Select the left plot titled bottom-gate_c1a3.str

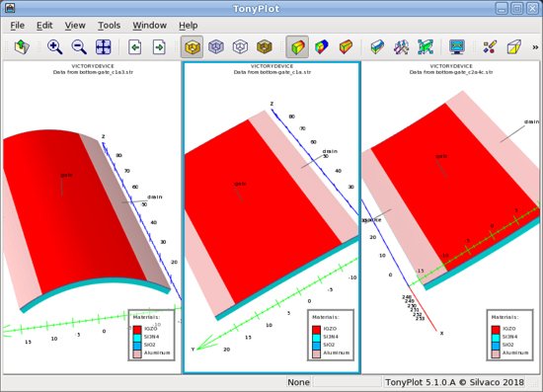[92, 217]
